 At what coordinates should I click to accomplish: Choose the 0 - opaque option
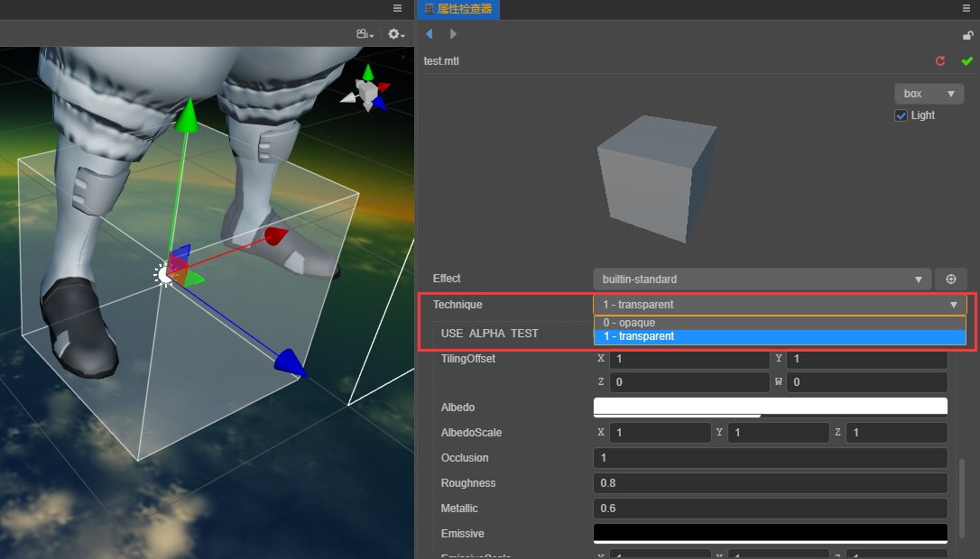pos(780,323)
